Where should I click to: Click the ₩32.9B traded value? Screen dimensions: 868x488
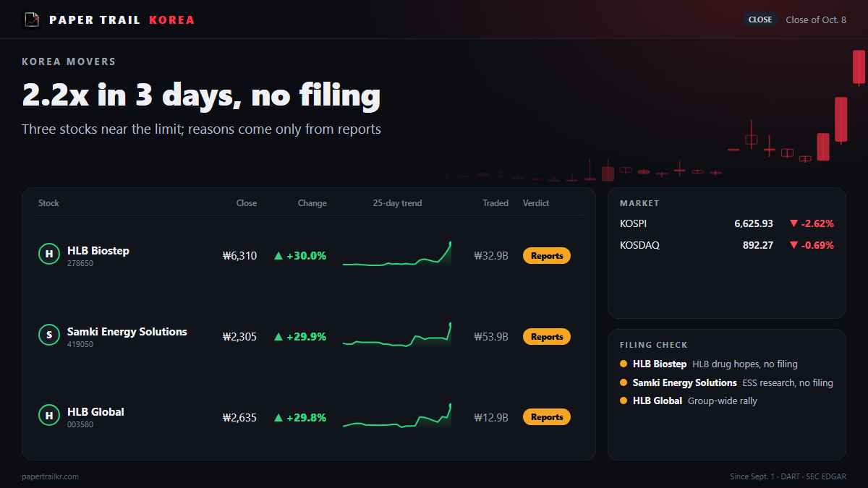(491, 255)
